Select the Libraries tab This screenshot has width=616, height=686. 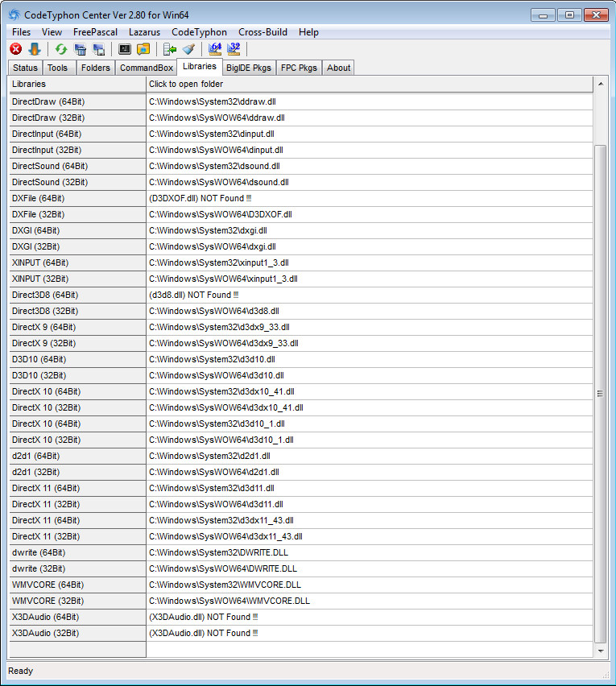(x=200, y=67)
